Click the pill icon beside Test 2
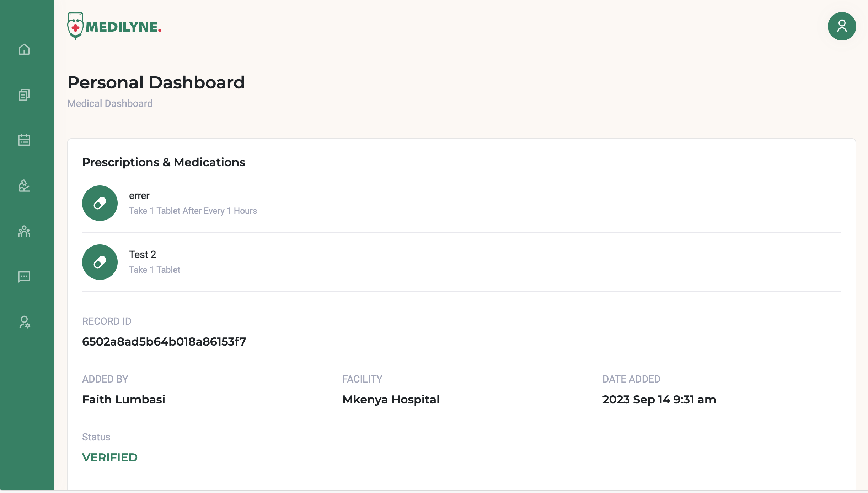Viewport: 868px width, 493px height. 100,262
